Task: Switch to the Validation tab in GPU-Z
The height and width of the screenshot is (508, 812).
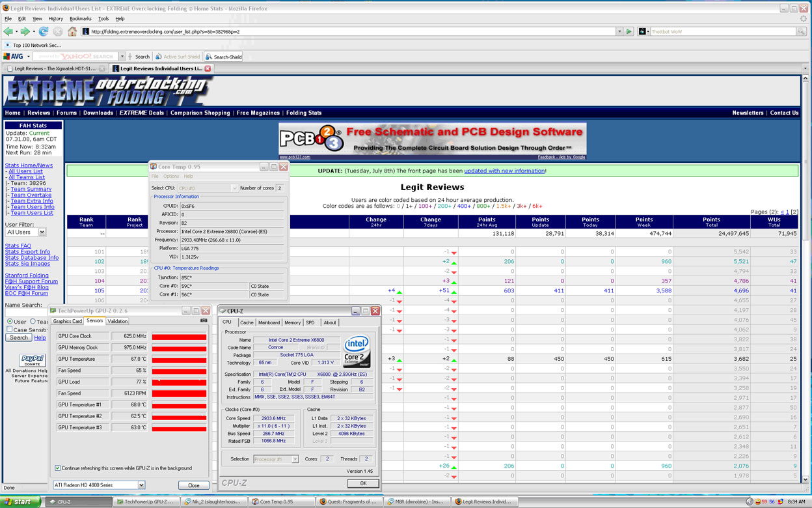Action: pyautogui.click(x=118, y=321)
